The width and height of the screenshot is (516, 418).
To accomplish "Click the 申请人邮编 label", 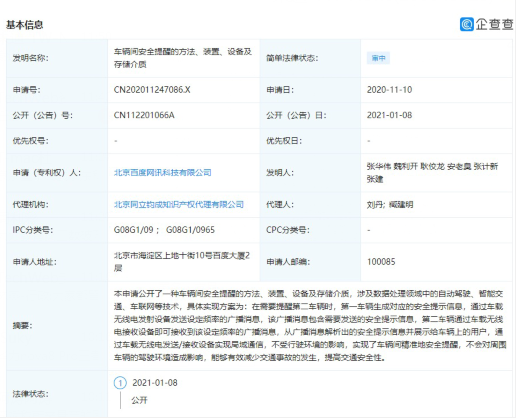I will coord(288,262).
